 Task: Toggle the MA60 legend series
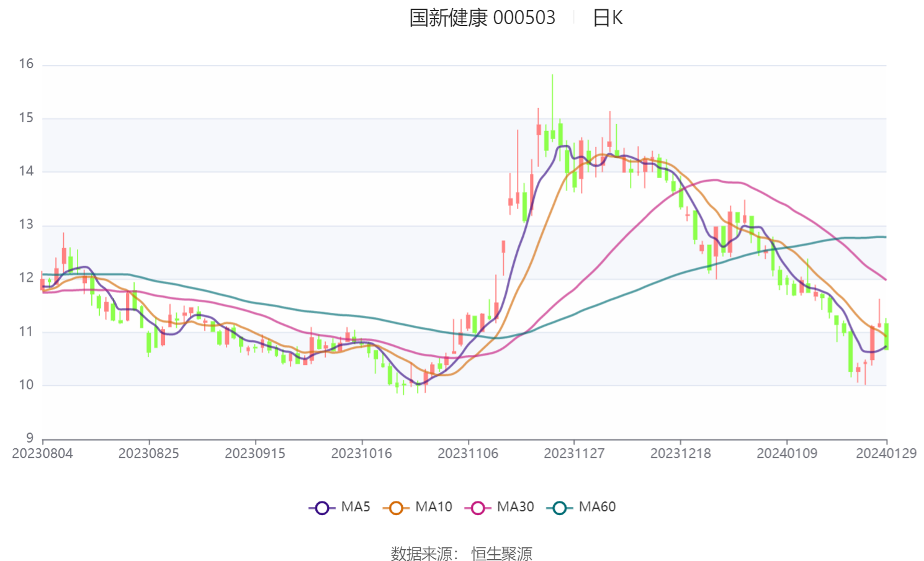click(x=581, y=507)
